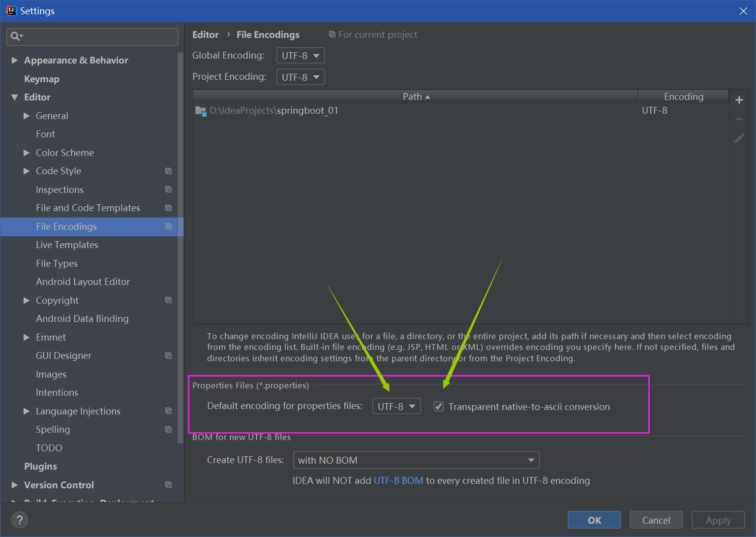The height and width of the screenshot is (537, 756).
Task: Click UTF-8 encoding cell of springboot_01
Action: tap(655, 111)
